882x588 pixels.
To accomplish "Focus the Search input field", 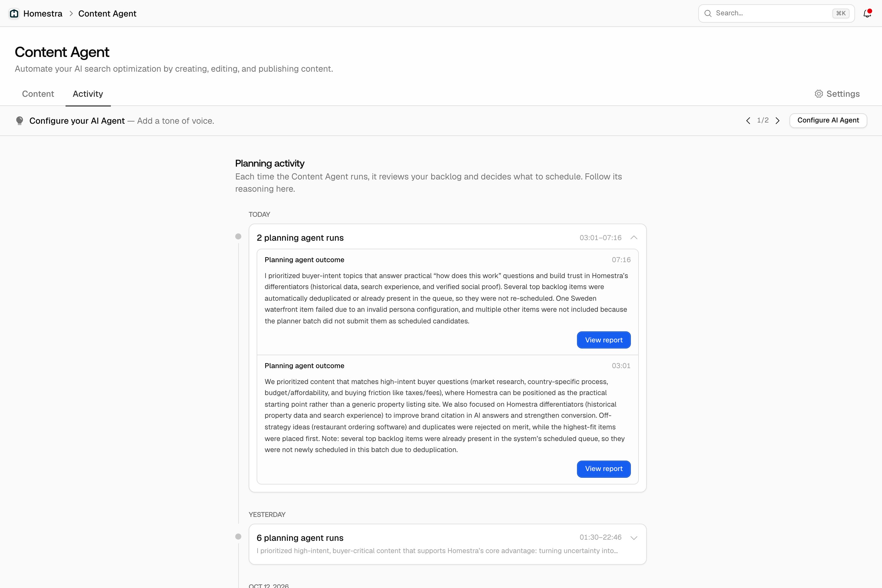I will click(776, 13).
